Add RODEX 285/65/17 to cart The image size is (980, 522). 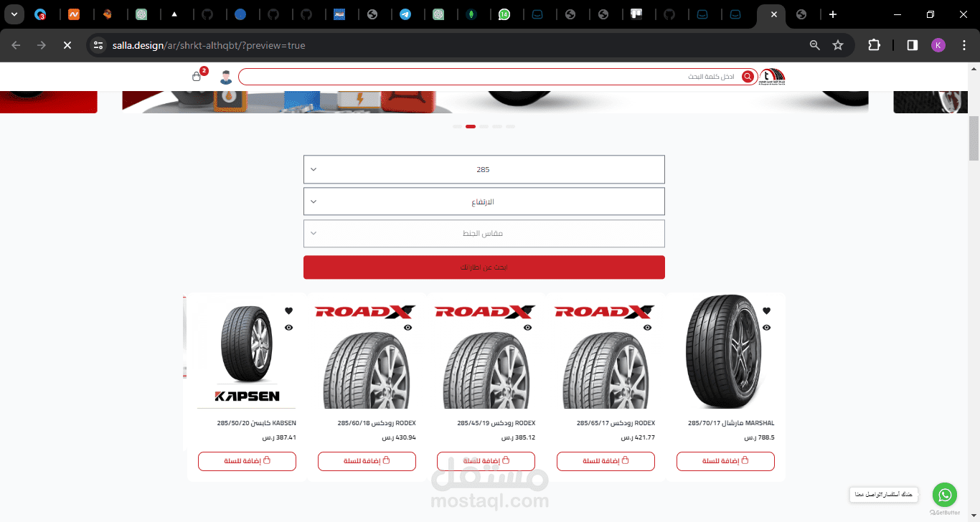pyautogui.click(x=606, y=461)
